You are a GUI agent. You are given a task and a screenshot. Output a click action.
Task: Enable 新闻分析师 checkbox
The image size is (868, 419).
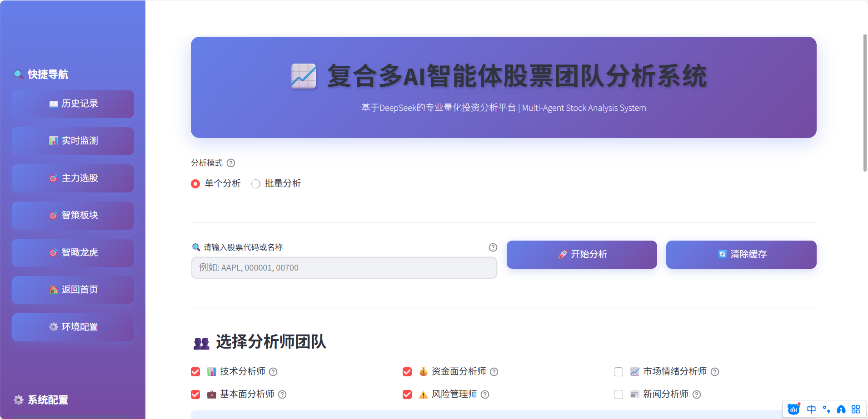[x=619, y=394]
